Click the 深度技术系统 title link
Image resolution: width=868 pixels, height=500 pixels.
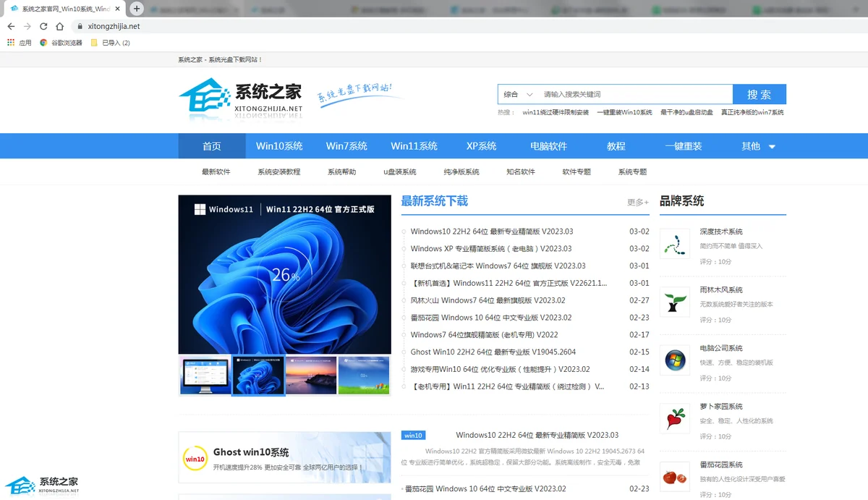click(721, 232)
